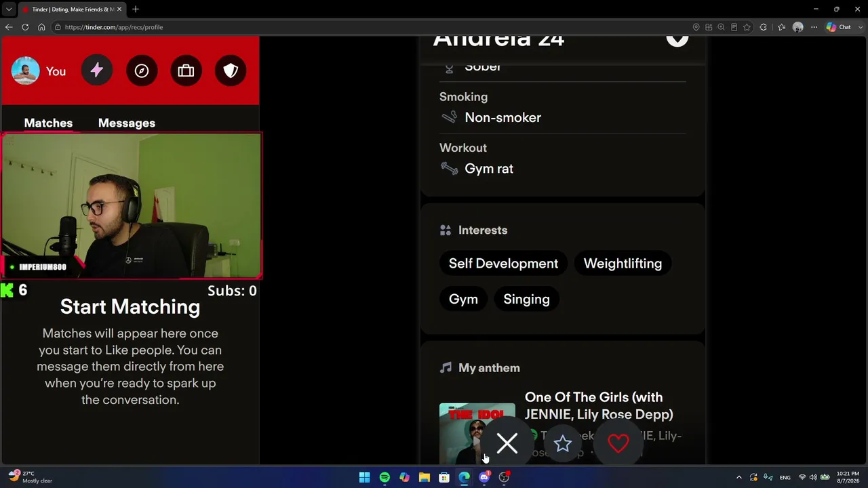The height and width of the screenshot is (488, 868).
Task: Select the Self Development interest tag
Action: [x=503, y=264]
